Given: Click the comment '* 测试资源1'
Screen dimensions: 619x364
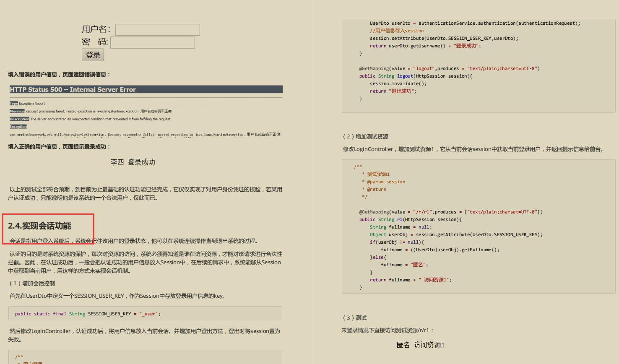Looking at the screenshot, I should (x=376, y=174).
